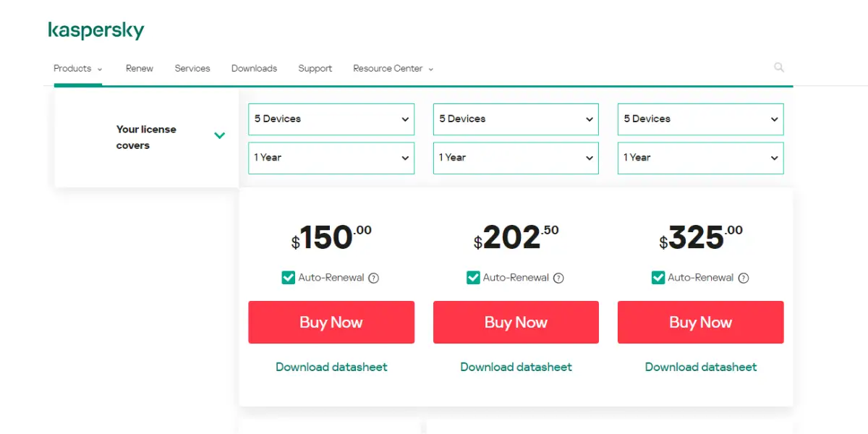Expand the Your license covers chevron
868x434 pixels.
pyautogui.click(x=220, y=135)
